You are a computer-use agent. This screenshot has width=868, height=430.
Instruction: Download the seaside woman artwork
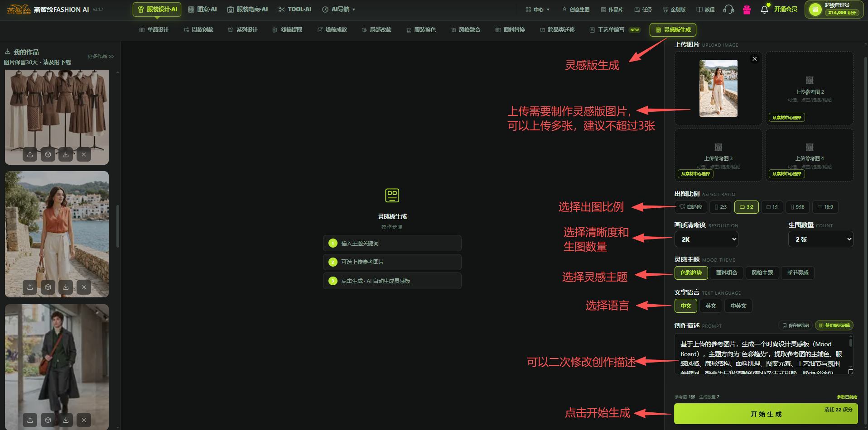pos(66,287)
